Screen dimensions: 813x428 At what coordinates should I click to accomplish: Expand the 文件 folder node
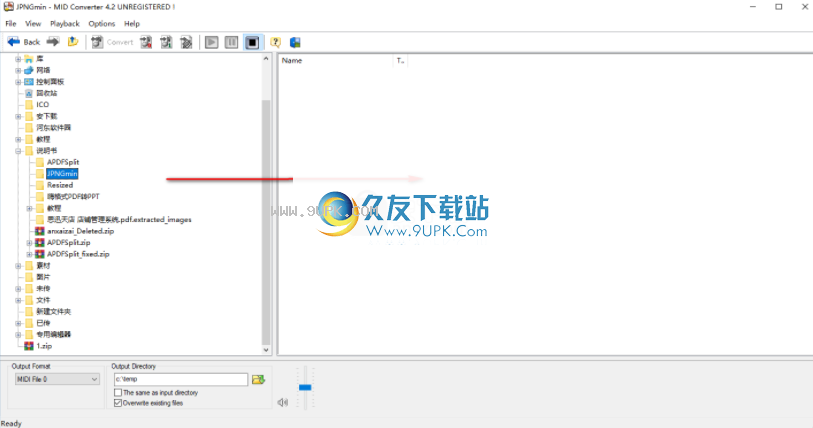pyautogui.click(x=18, y=300)
